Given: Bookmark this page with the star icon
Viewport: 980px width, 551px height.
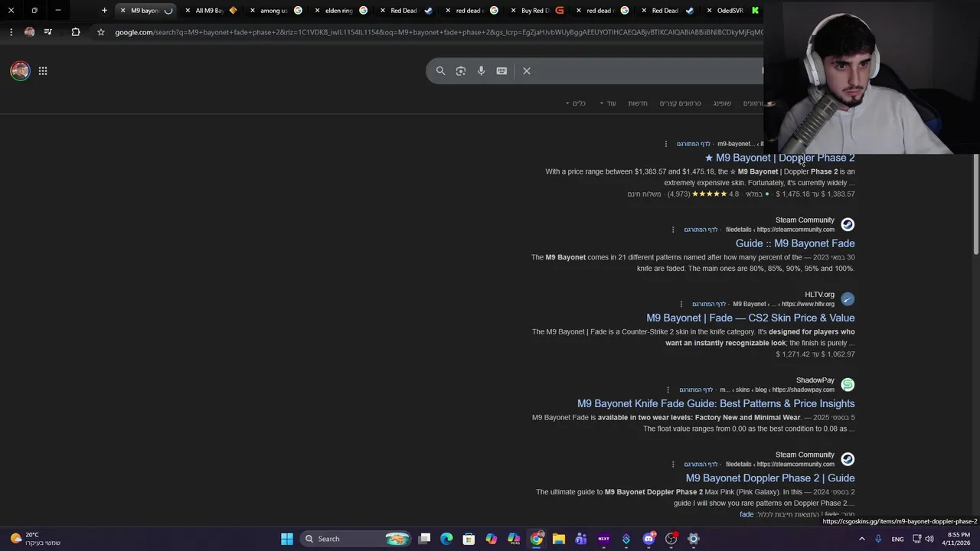Looking at the screenshot, I should [100, 32].
